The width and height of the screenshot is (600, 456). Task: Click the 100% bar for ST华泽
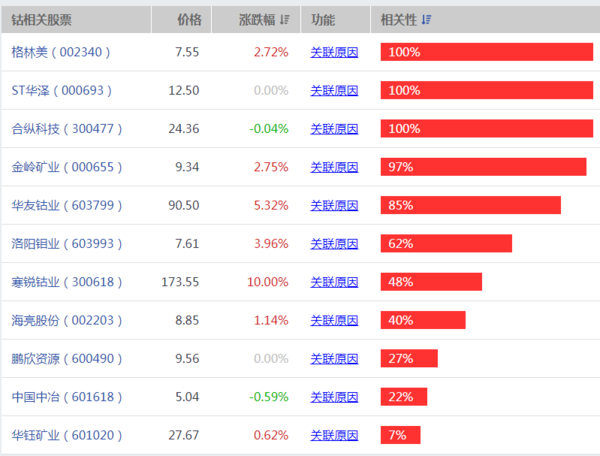[x=487, y=90]
